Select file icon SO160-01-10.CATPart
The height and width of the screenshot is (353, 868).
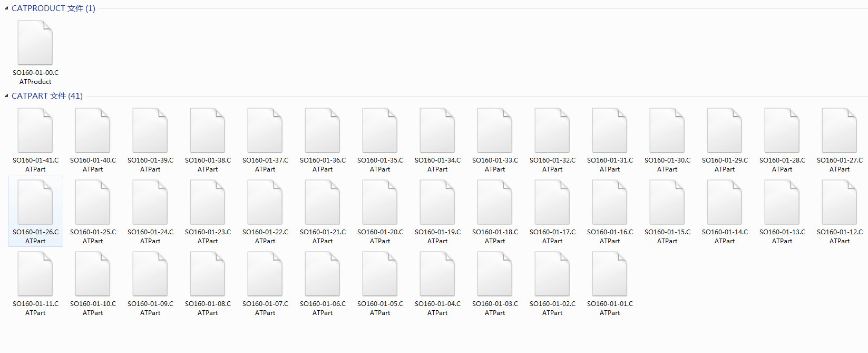pos(93,274)
